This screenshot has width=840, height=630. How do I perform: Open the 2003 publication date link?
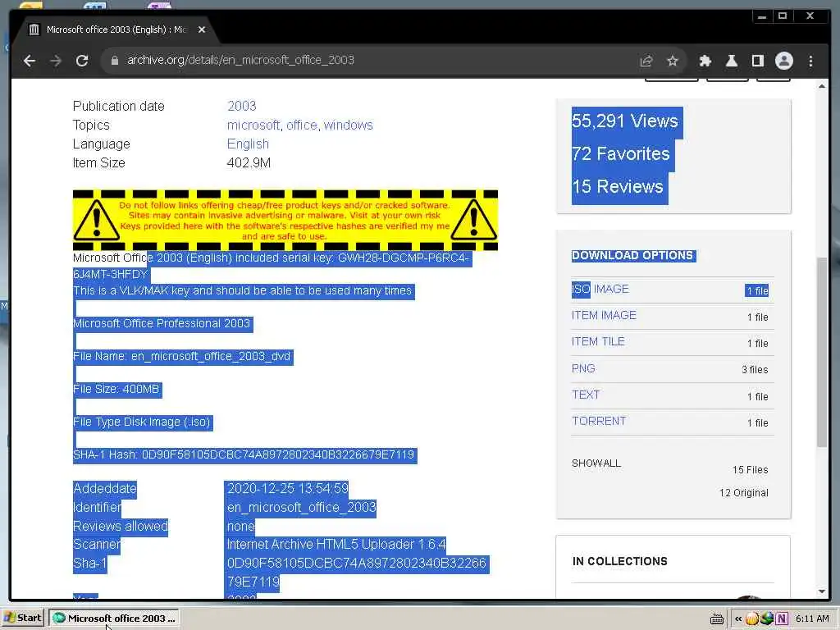(x=242, y=106)
